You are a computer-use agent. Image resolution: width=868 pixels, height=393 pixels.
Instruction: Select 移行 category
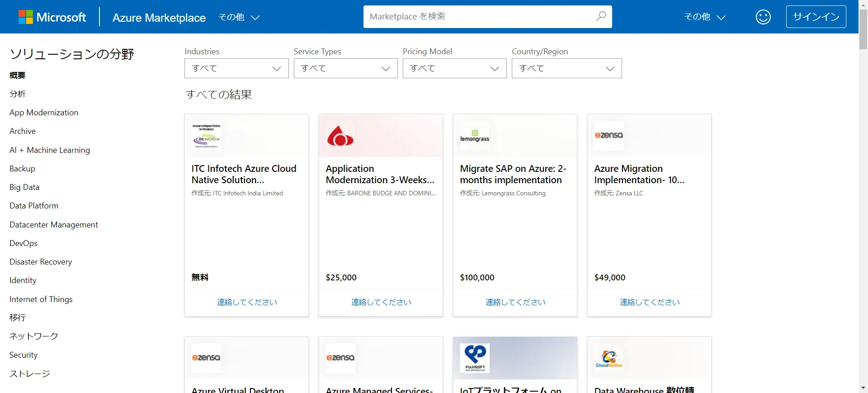pyautogui.click(x=17, y=317)
